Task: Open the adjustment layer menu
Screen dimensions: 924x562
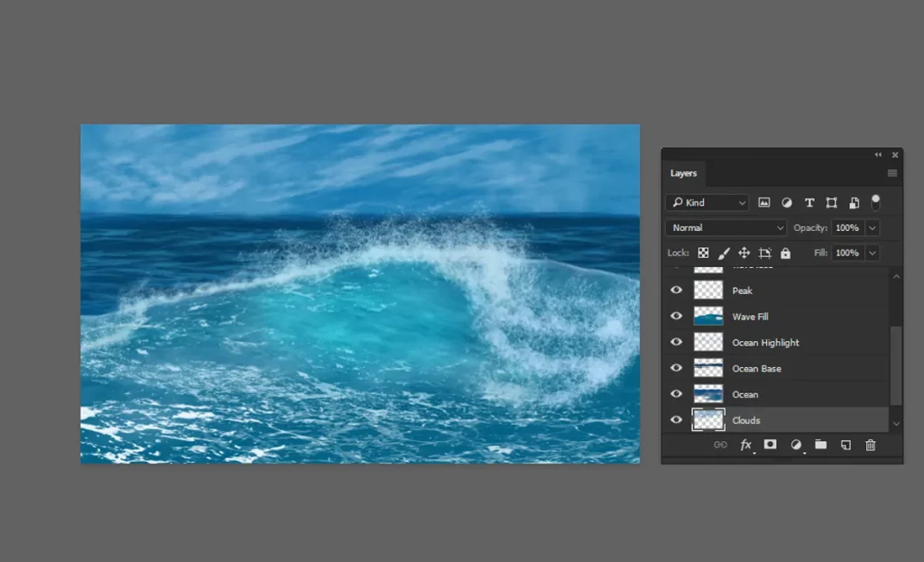Action: pos(795,445)
